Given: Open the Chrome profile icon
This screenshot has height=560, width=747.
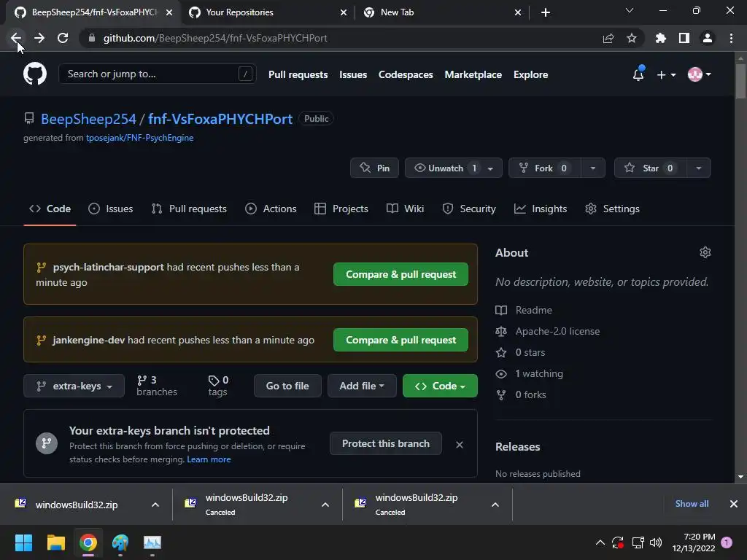Looking at the screenshot, I should 708,38.
